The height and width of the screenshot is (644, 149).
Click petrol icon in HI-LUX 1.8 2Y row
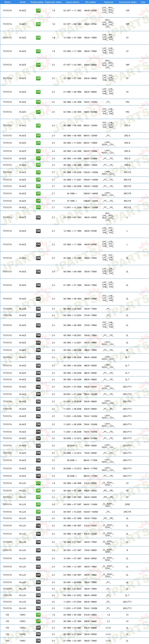[x=38, y=483]
